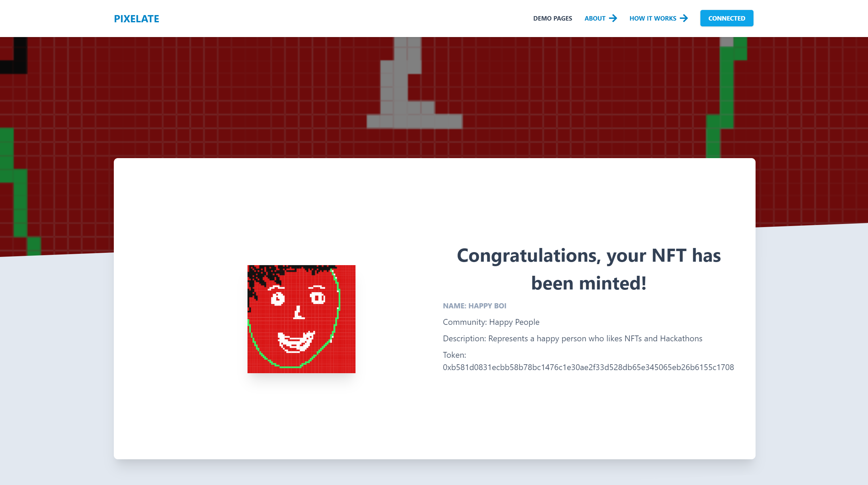This screenshot has width=868, height=485.
Task: Open the HOW IT WORKS nav link
Action: pyautogui.click(x=653, y=19)
